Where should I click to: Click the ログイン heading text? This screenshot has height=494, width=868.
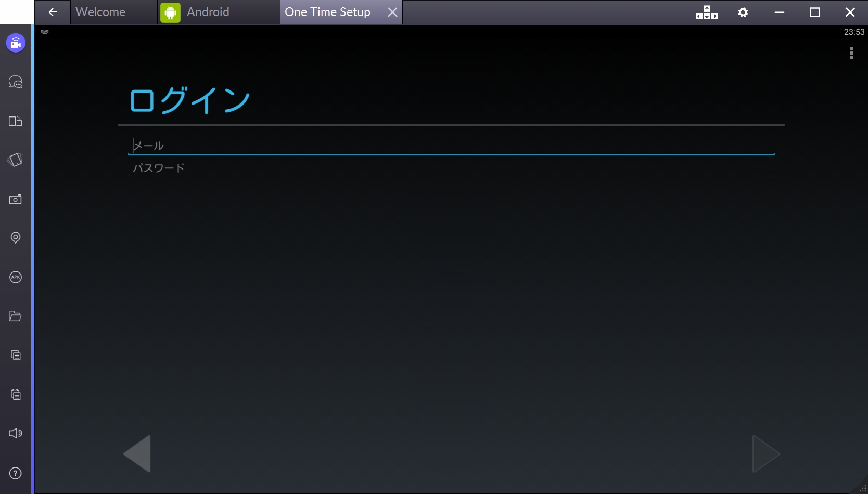pyautogui.click(x=190, y=100)
